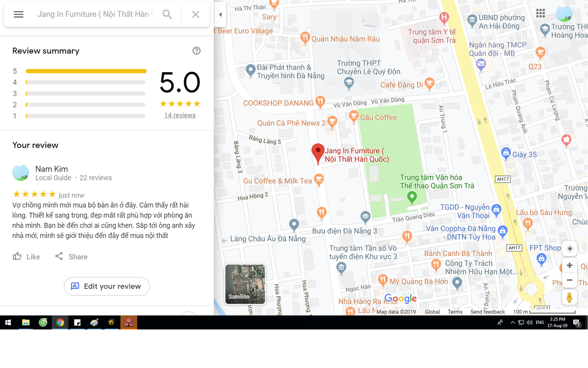Viewport: 588px width, 368px height.
Task: Click Quán Nhậu Năm Râu restaurant marker
Action: (305, 38)
